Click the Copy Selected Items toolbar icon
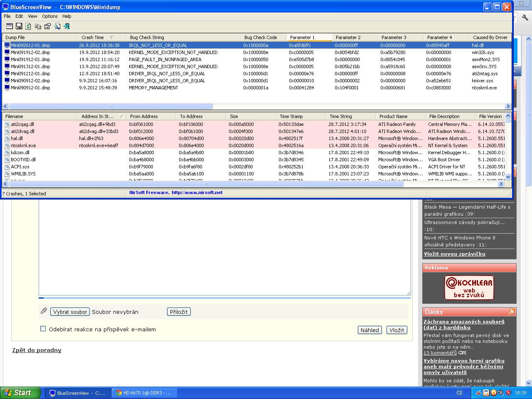The height and width of the screenshot is (399, 532). (x=38, y=26)
